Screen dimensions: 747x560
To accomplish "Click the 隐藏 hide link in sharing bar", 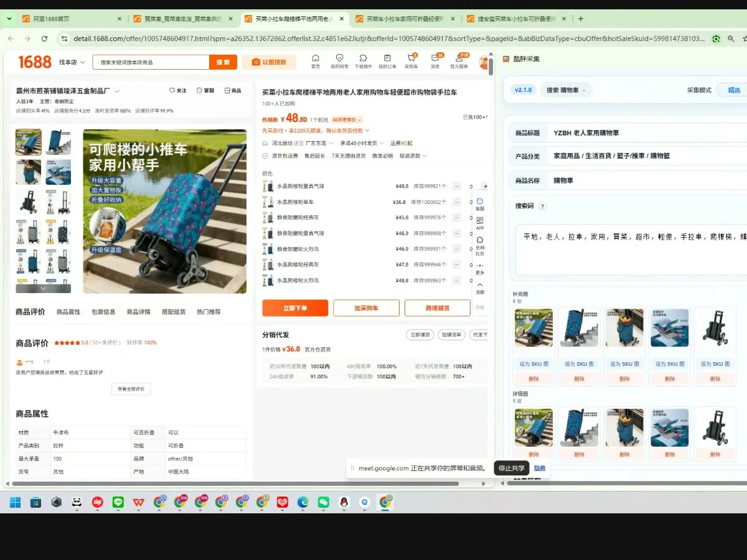I will (540, 469).
